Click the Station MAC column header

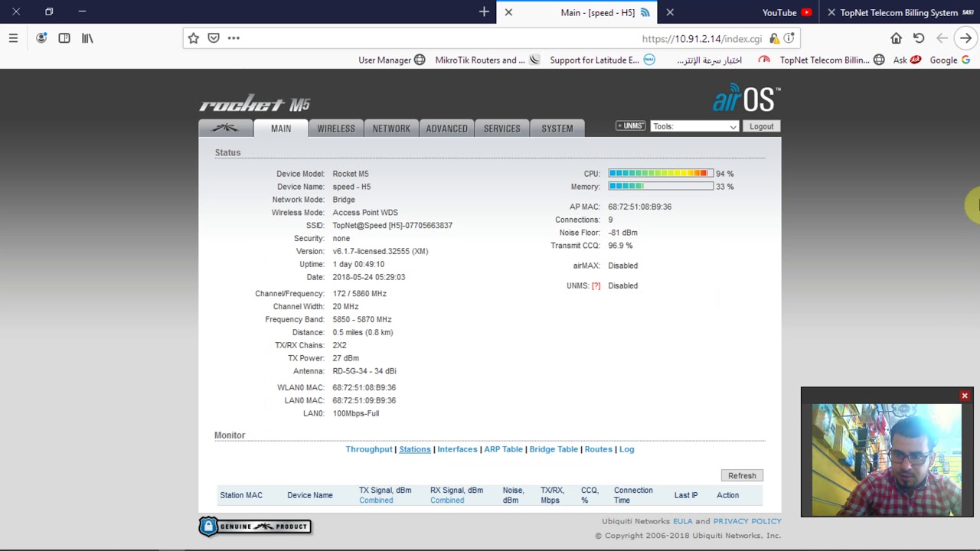[x=241, y=495]
